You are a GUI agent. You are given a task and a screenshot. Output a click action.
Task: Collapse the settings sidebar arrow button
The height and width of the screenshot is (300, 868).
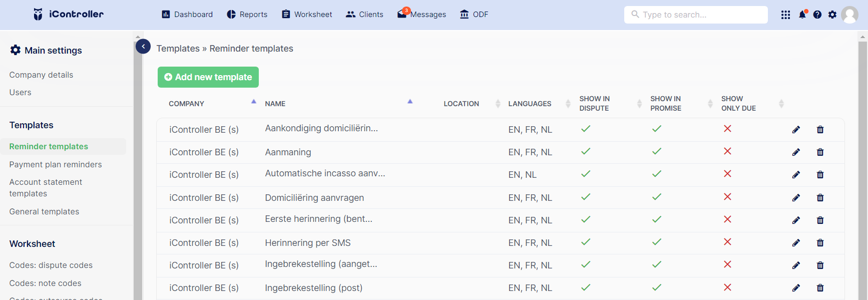[143, 47]
